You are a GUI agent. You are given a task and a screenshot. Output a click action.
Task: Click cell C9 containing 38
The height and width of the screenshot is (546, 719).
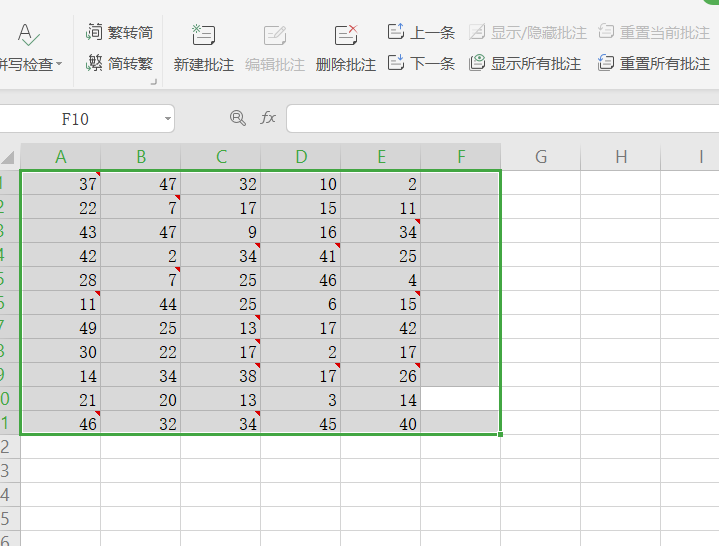(x=221, y=375)
